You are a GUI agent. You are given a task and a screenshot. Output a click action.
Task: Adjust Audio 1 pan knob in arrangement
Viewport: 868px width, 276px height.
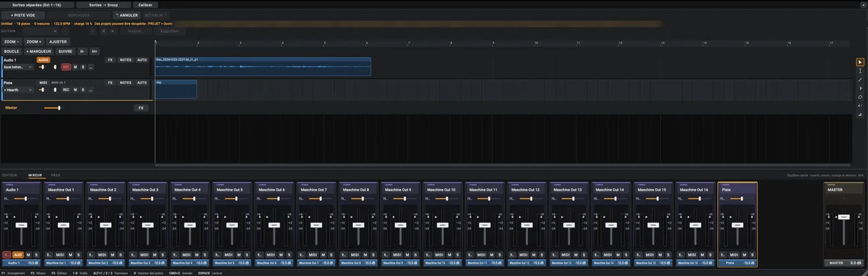[x=54, y=67]
